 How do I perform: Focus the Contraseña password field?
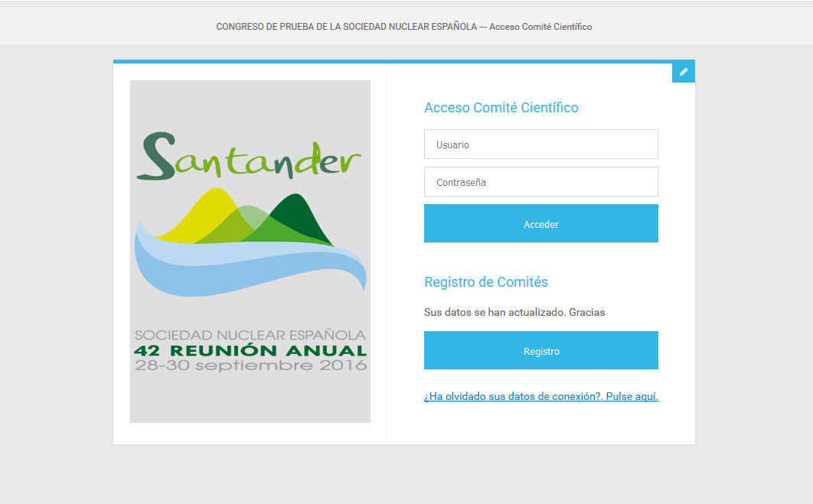point(540,182)
